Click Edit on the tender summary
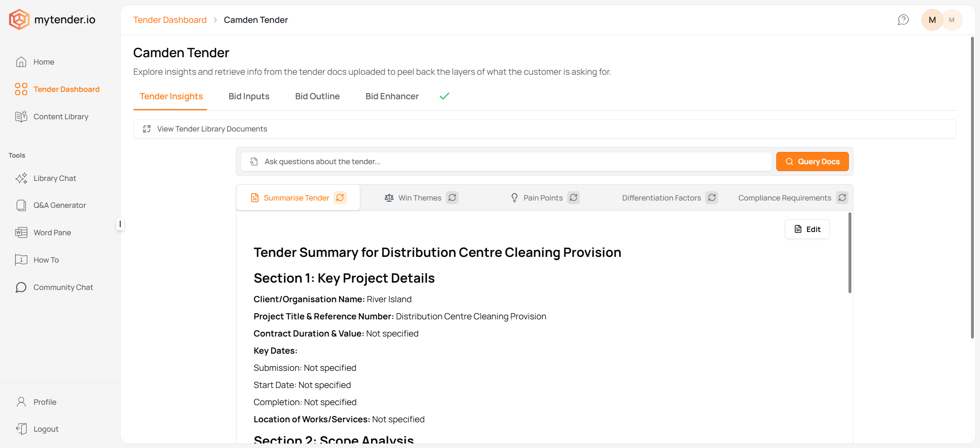980x448 pixels. click(807, 229)
